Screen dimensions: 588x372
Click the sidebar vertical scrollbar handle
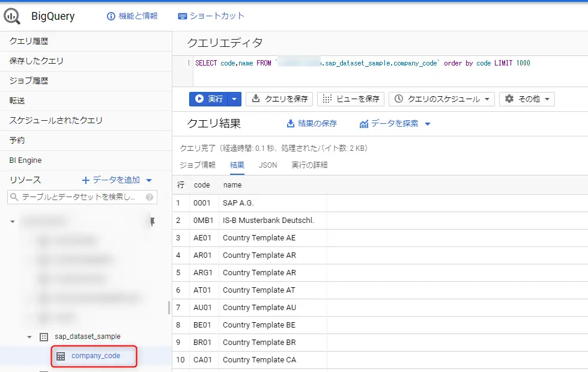coord(169,308)
